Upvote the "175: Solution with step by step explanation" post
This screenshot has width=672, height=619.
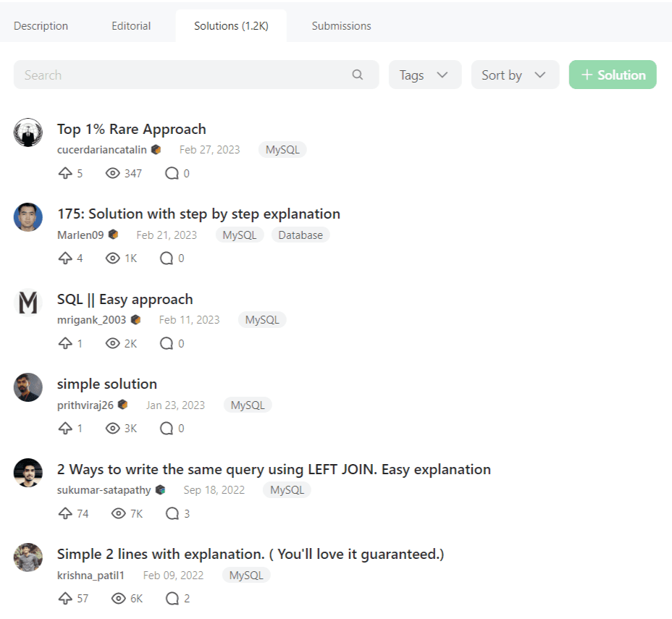tap(65, 258)
